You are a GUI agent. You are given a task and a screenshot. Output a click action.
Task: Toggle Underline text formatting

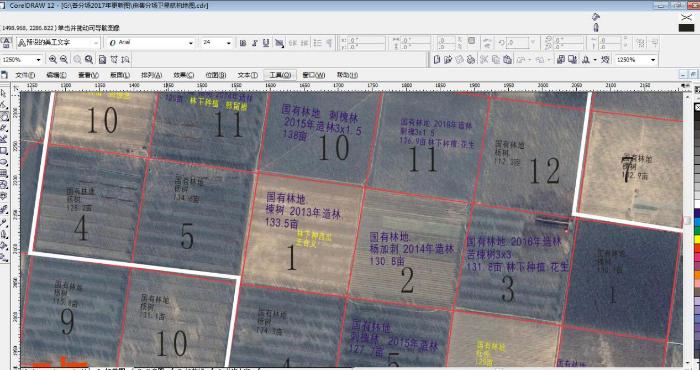pos(266,43)
